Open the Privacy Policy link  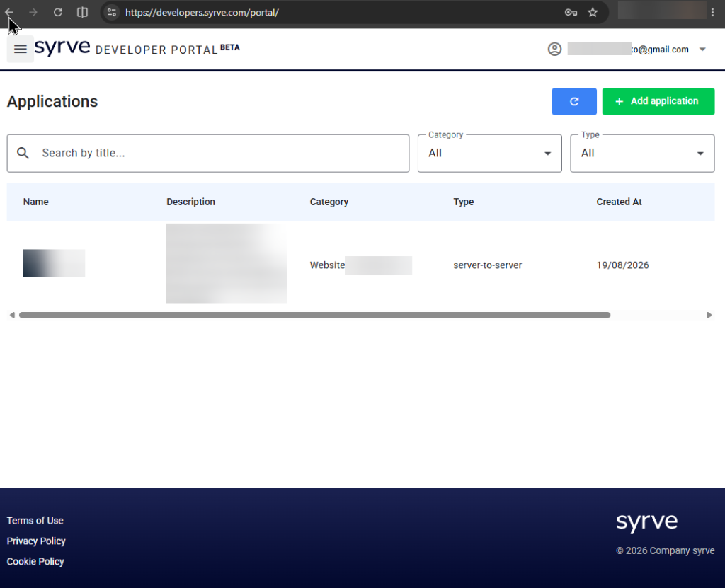(x=36, y=541)
